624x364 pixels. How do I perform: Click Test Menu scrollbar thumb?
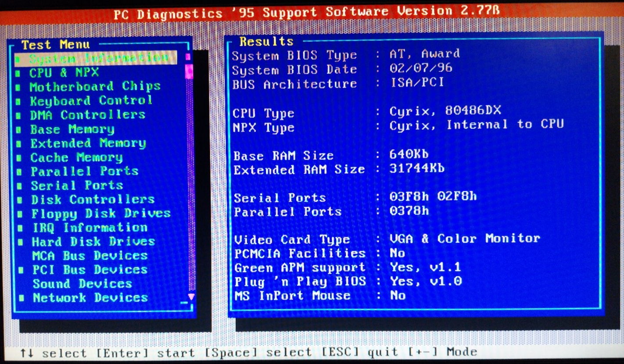click(x=189, y=71)
